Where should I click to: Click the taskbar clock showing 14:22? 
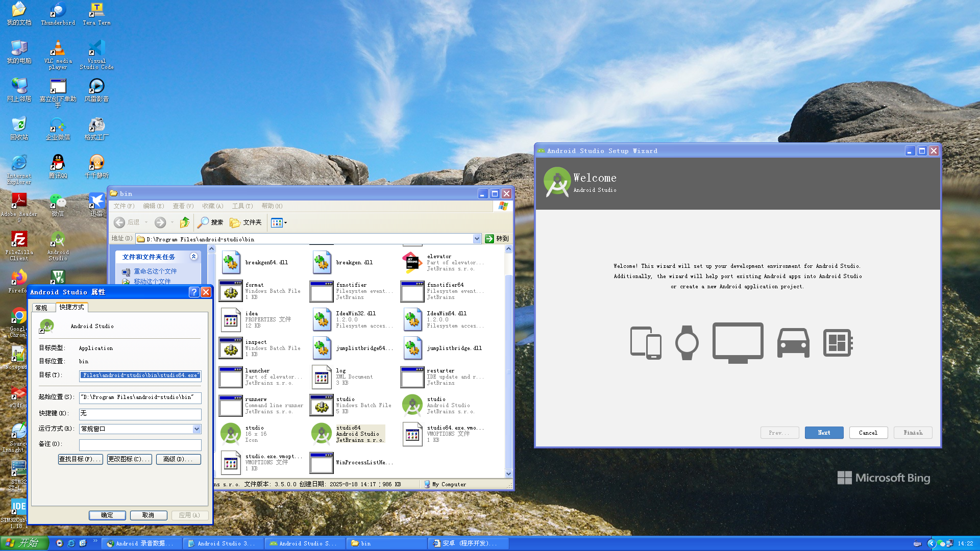click(x=965, y=544)
